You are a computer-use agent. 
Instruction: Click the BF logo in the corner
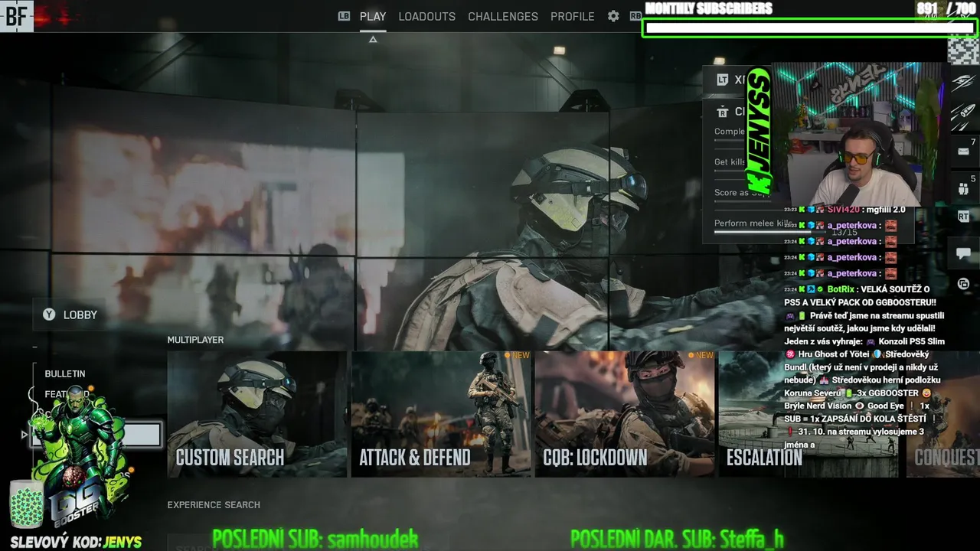pos(16,16)
